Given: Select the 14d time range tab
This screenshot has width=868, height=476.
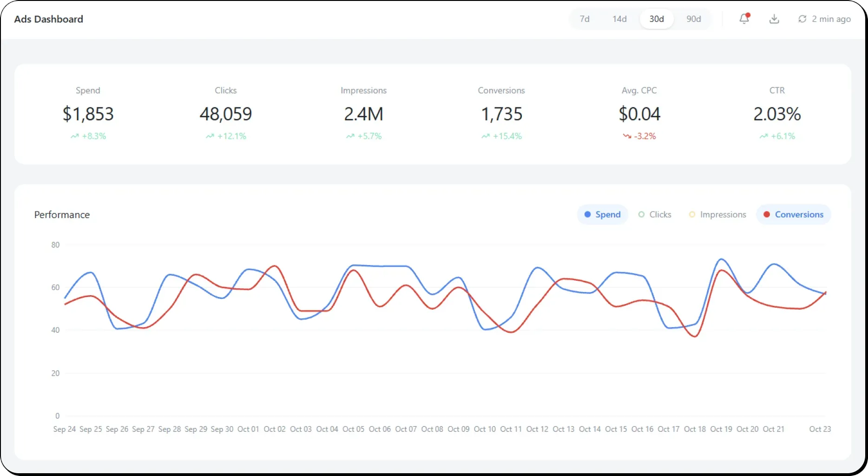Looking at the screenshot, I should 619,19.
